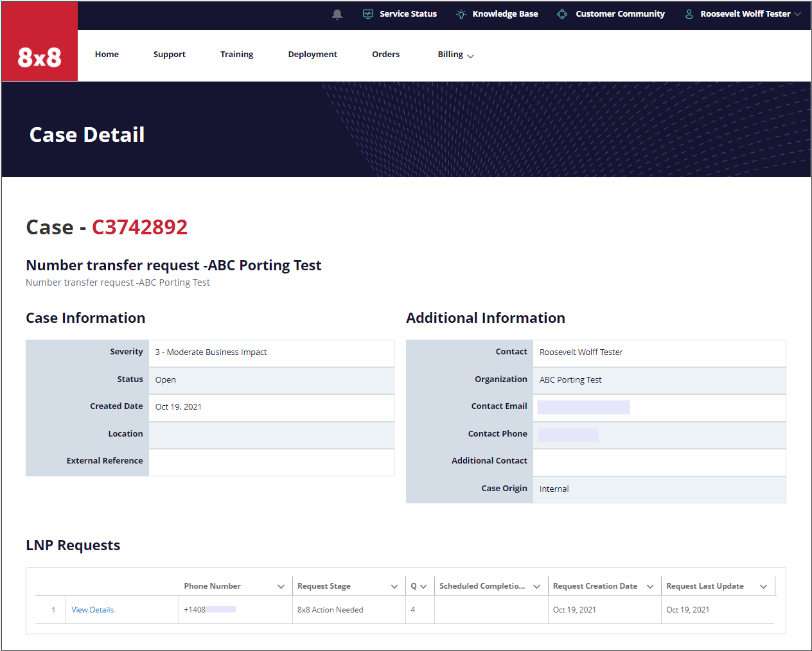Click the user profile icon
The width and height of the screenshot is (812, 651).
click(x=689, y=13)
